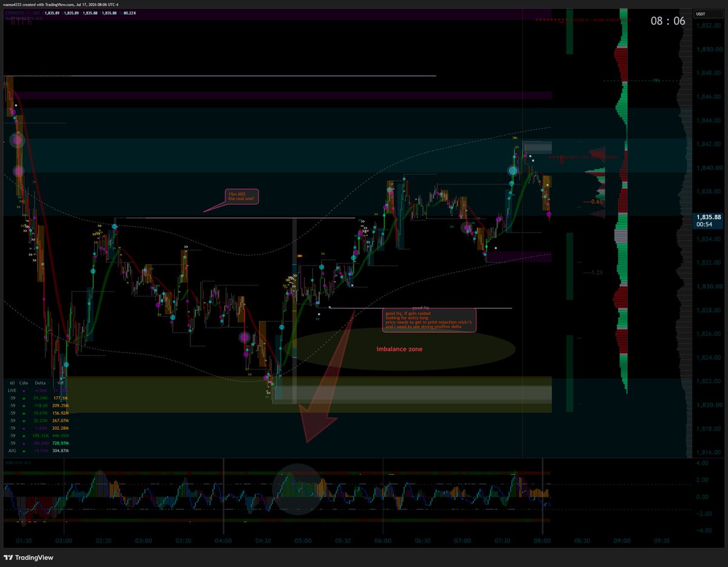728x567 pixels.
Task: Click the oscillator scale value 4.00
Action: [702, 463]
